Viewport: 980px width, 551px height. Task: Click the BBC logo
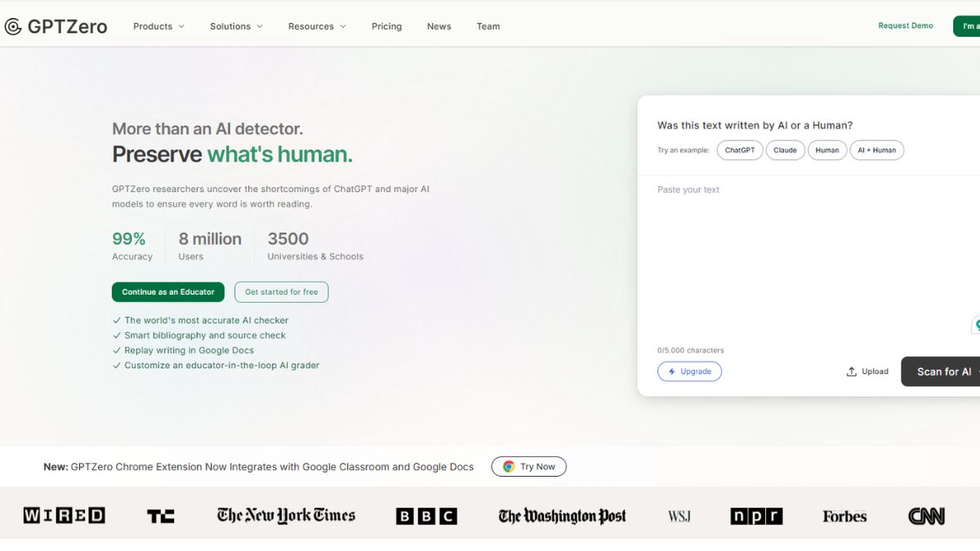point(426,516)
